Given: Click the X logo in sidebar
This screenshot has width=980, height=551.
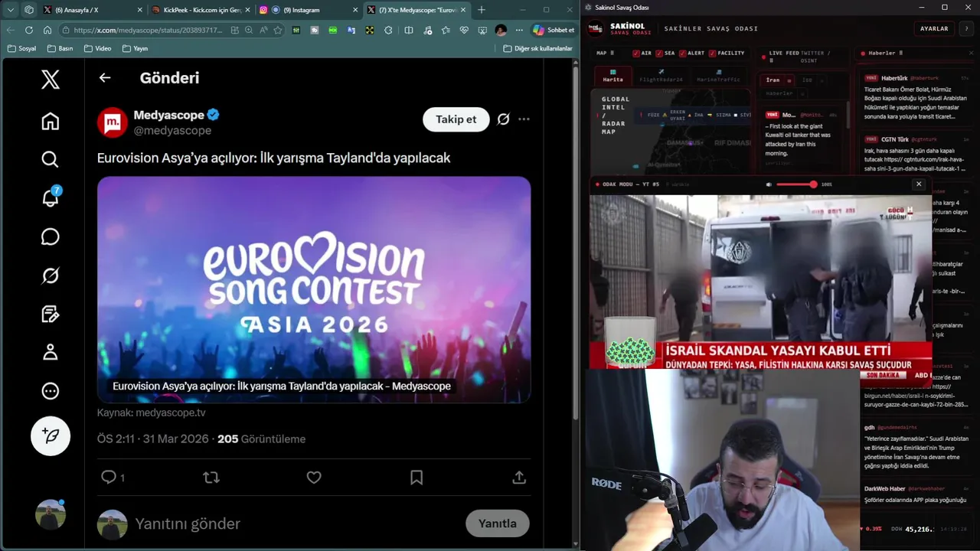Looking at the screenshot, I should 51,79.
